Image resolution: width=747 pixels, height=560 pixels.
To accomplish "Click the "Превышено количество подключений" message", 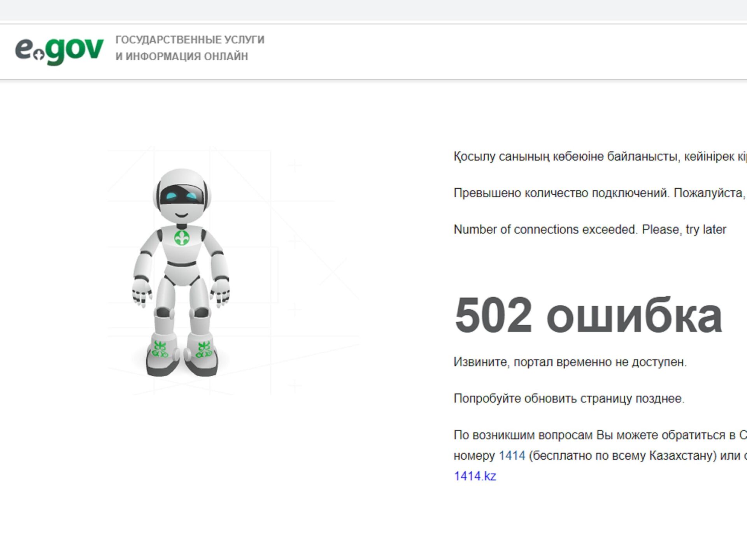I will [x=599, y=193].
